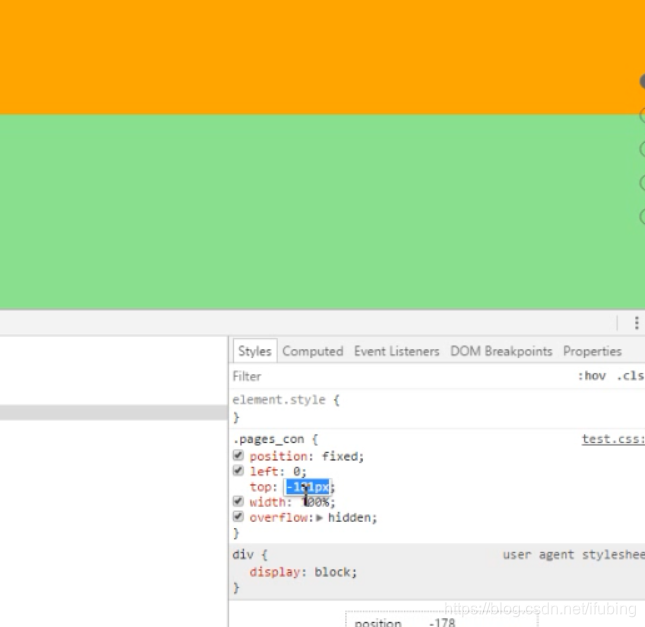Open the Event Listeners tab
Viewport: 645px width, 627px height.
pyautogui.click(x=397, y=351)
